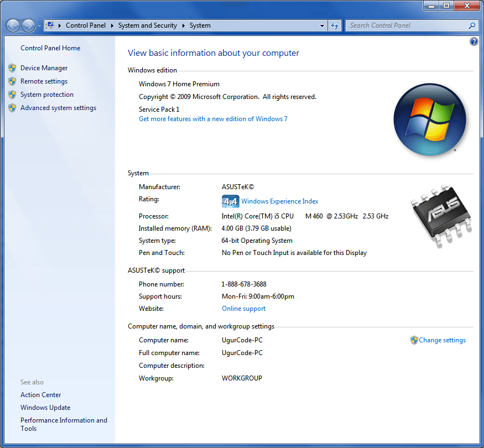Select Control Panel in the address breadcrumb
The width and height of the screenshot is (484, 448).
86,25
